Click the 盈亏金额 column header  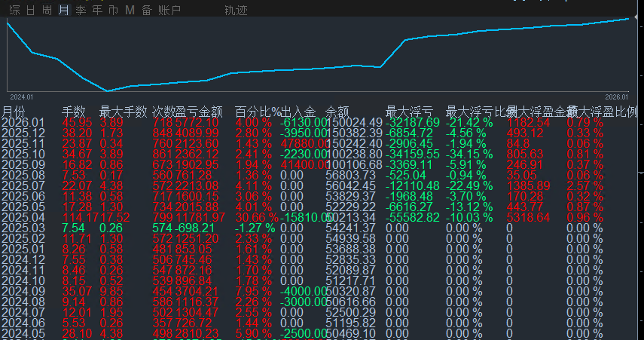pyautogui.click(x=199, y=112)
